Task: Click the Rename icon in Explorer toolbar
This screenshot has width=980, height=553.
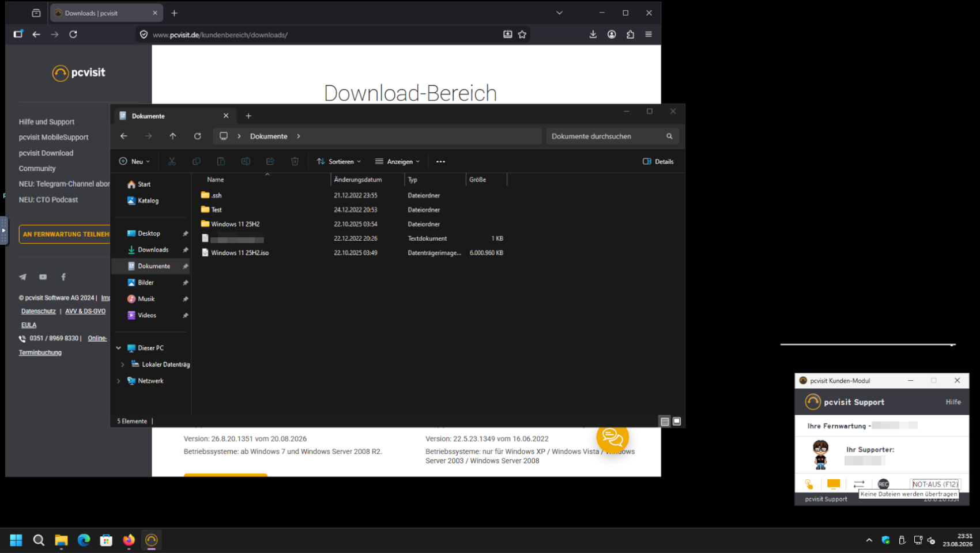Action: 246,161
